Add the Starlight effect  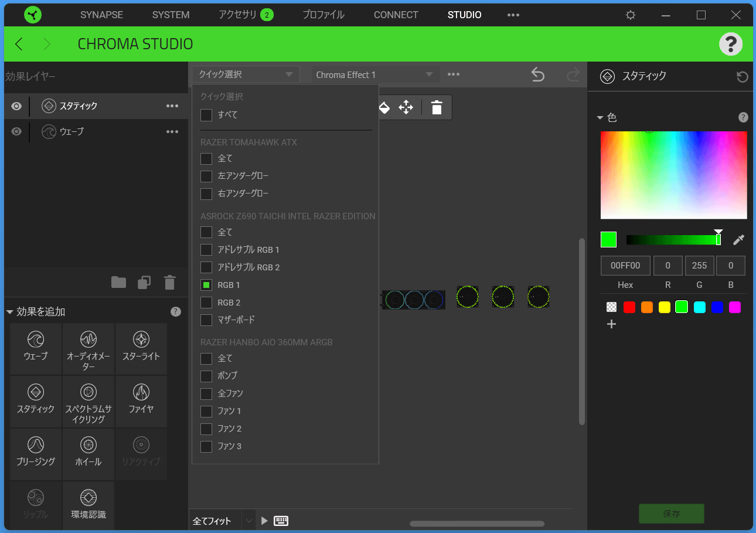point(141,348)
